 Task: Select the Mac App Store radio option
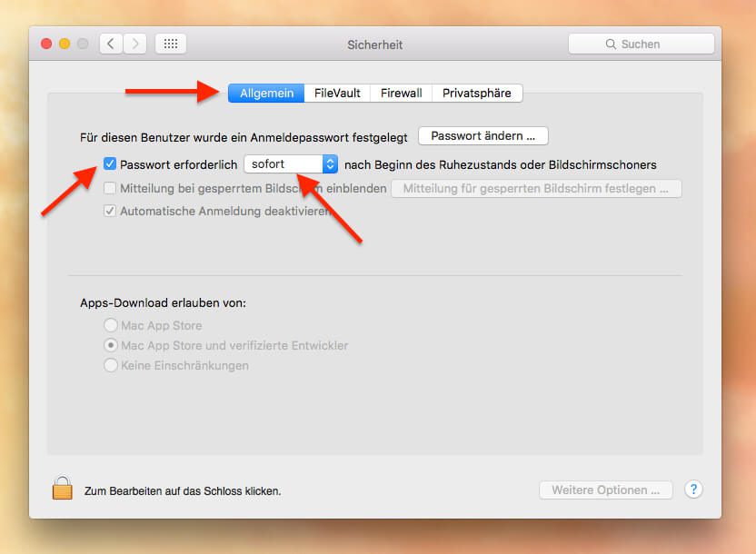[x=111, y=325]
